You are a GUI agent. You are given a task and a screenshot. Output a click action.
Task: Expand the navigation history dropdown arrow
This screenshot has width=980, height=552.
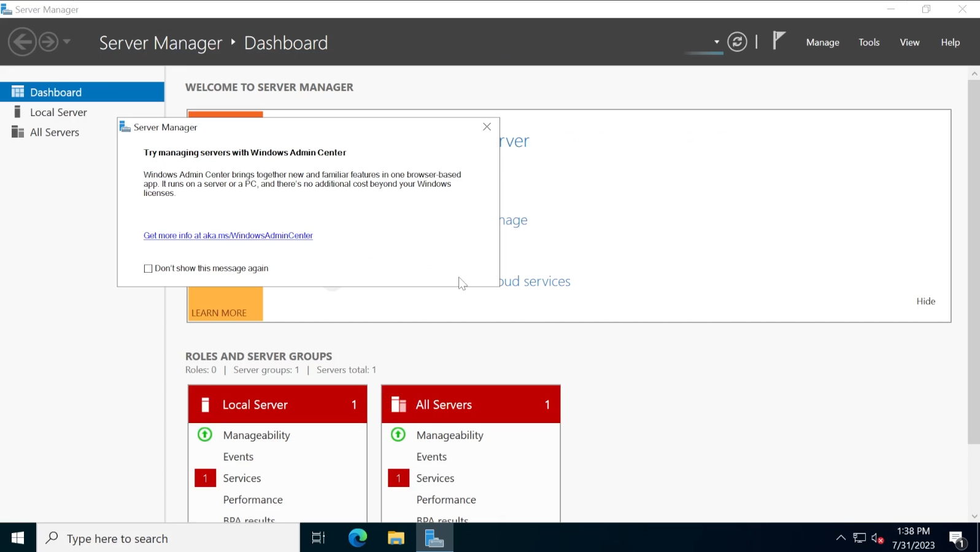click(67, 42)
